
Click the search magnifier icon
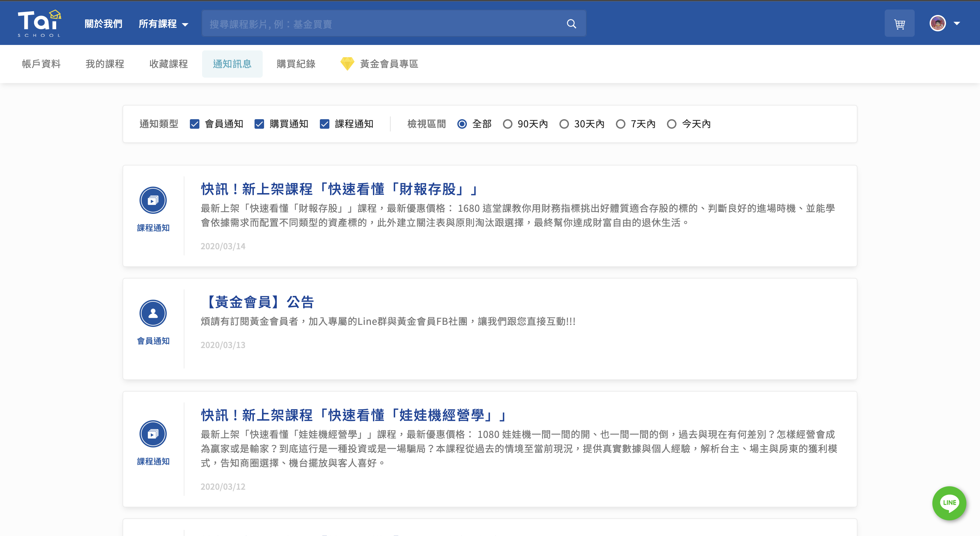(571, 23)
